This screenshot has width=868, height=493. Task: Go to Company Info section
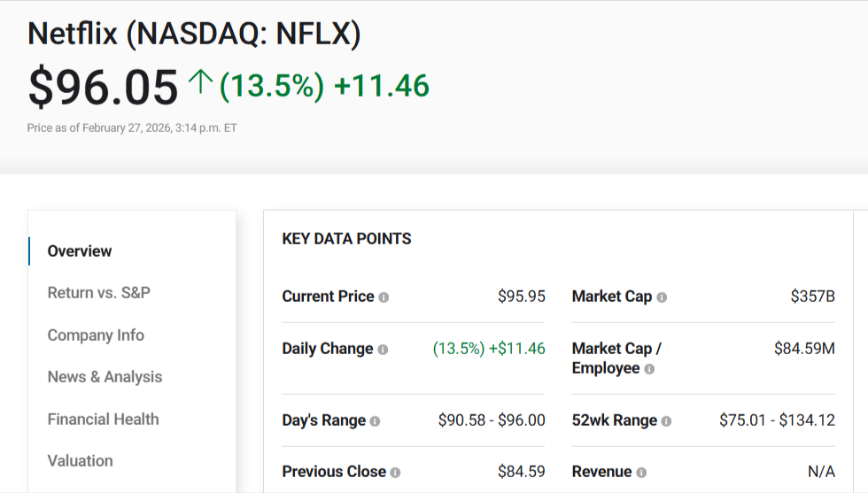pos(96,335)
